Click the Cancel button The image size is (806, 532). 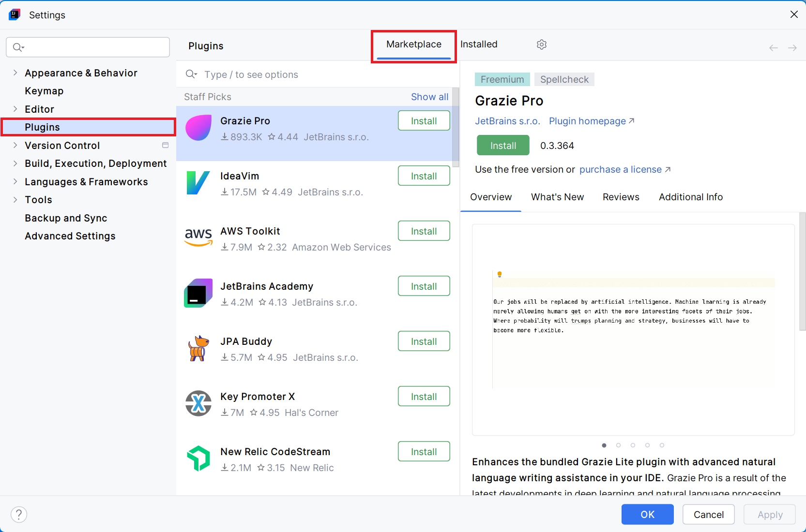(x=709, y=515)
